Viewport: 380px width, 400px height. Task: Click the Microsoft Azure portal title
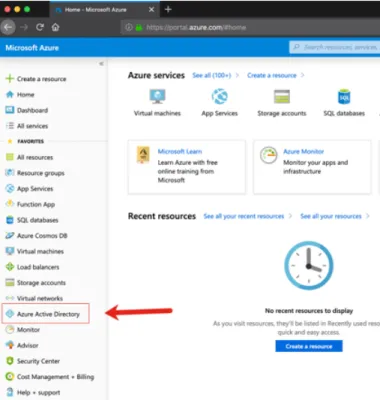click(32, 48)
